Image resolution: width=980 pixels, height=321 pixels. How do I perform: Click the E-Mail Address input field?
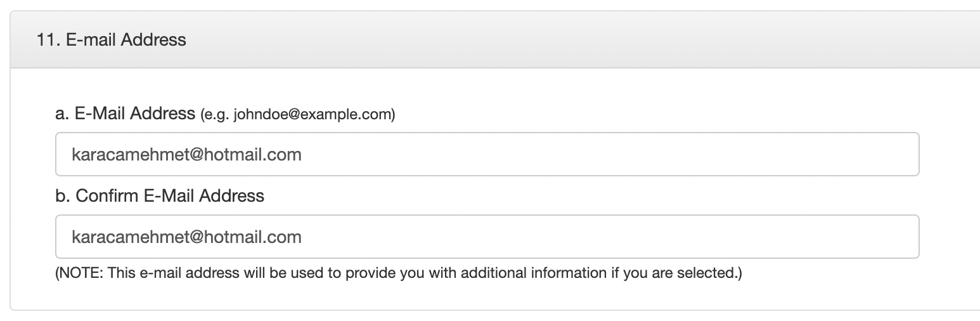[x=487, y=154]
